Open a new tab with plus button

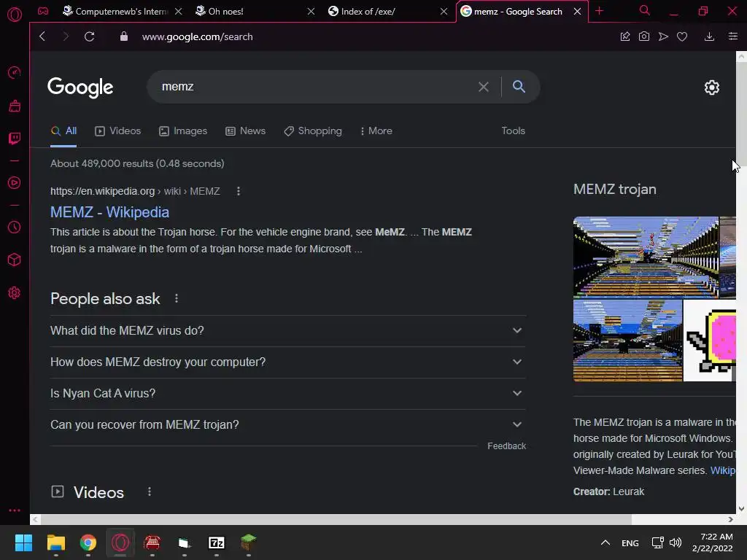(600, 11)
